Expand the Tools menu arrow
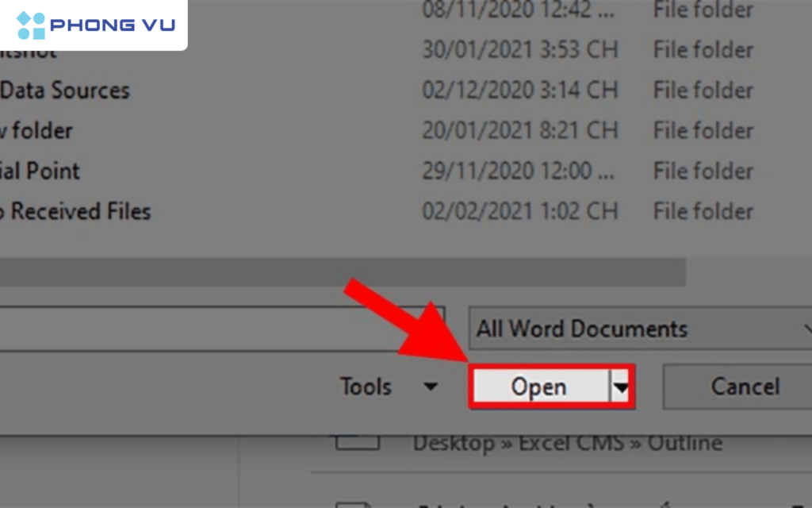Screen dimensions: 812x508 point(431,387)
